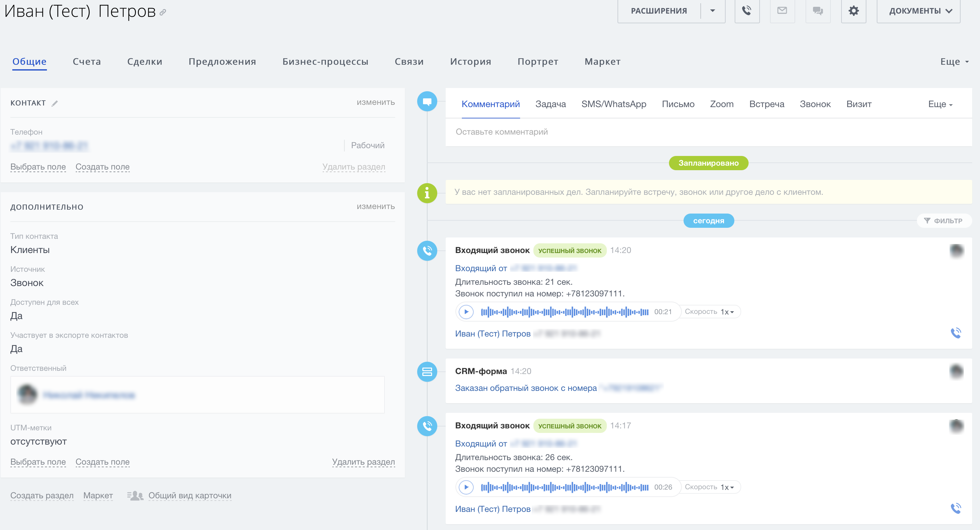Image resolution: width=980 pixels, height=530 pixels.
Task: Change playback speed 1x of 00:21 recording
Action: click(727, 312)
